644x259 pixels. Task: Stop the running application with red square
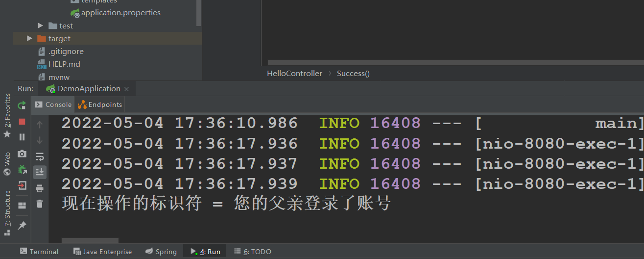(x=22, y=121)
